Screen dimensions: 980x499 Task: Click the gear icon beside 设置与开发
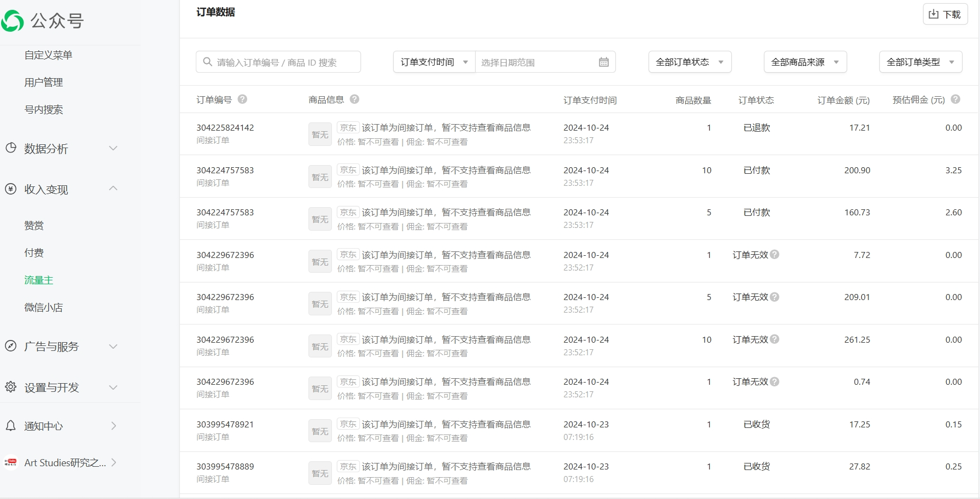pyautogui.click(x=10, y=387)
